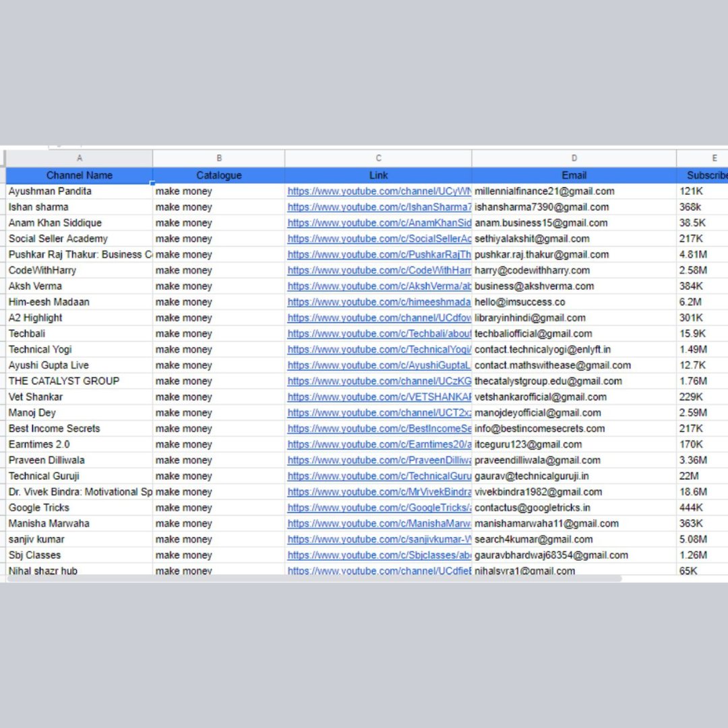The image size is (728, 728).
Task: Open Manisha Marwaha's YouTube link
Action: 379,524
